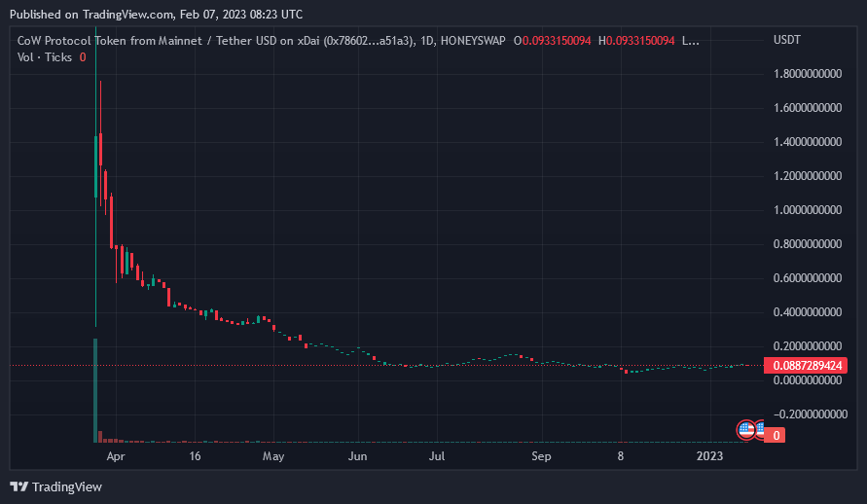
Task: Click the 1.0000000000 price axis label
Action: coord(808,210)
